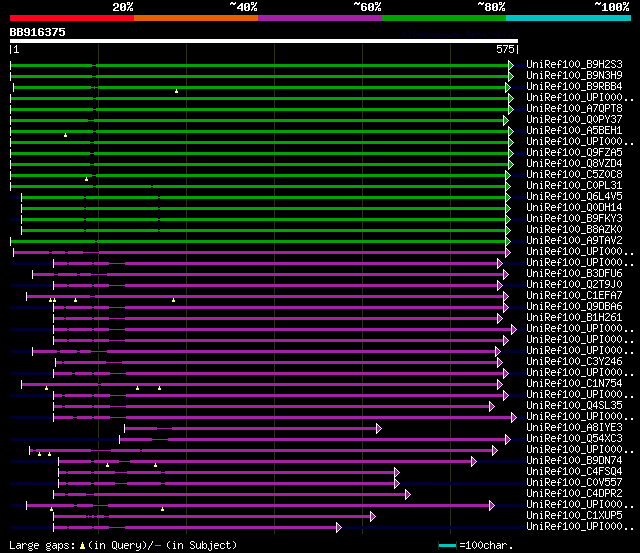This screenshot has height=553, width=640.
Task: Click the yellow gap marker under C5Z0C8 alignment
Action: [86, 179]
